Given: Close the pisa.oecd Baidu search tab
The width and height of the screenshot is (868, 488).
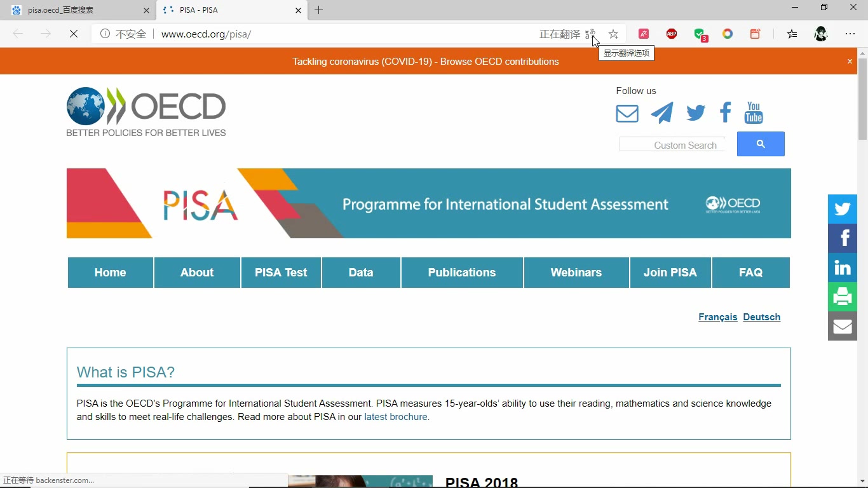Looking at the screenshot, I should point(146,10).
